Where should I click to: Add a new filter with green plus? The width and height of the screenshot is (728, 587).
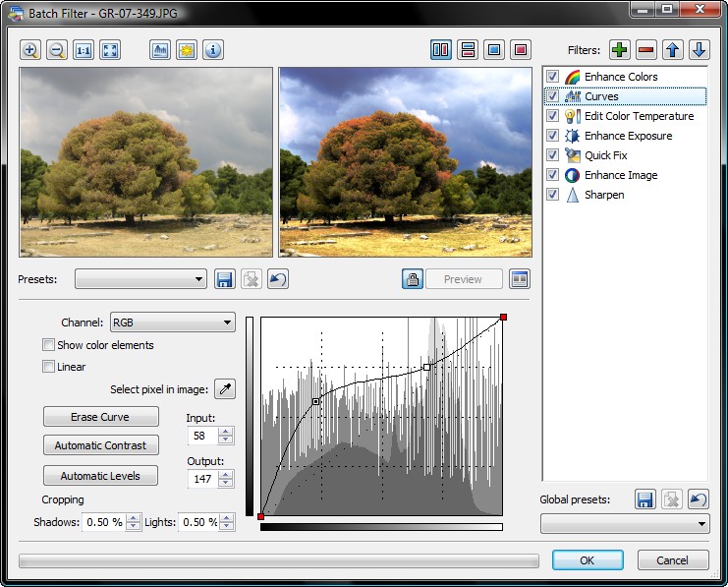click(x=620, y=50)
